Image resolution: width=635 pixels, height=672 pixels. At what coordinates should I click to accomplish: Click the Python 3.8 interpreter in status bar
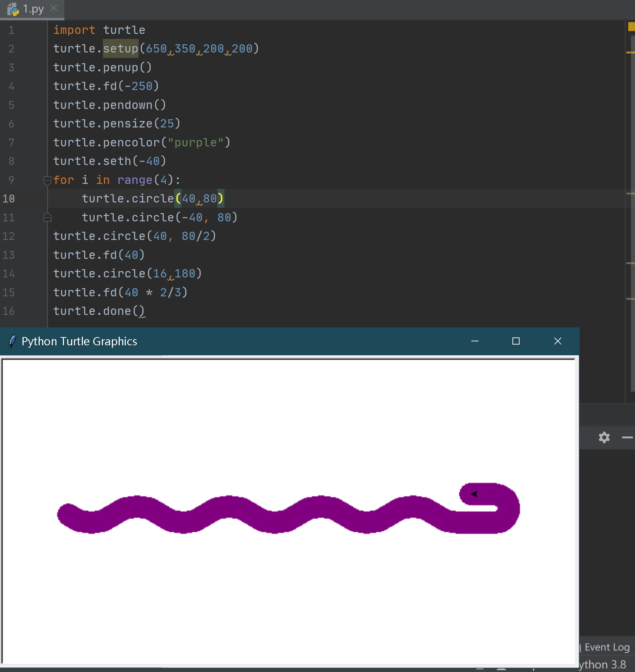(x=603, y=665)
